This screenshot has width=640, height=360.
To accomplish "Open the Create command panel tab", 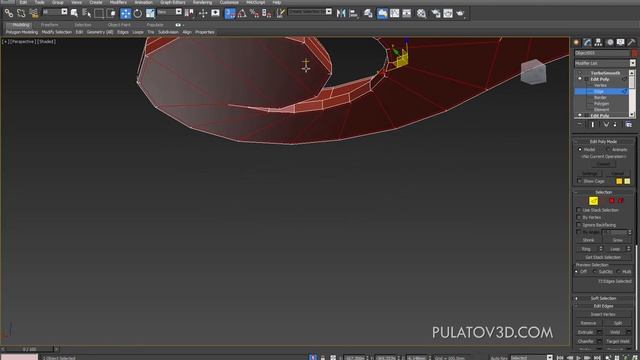I will pos(576,42).
